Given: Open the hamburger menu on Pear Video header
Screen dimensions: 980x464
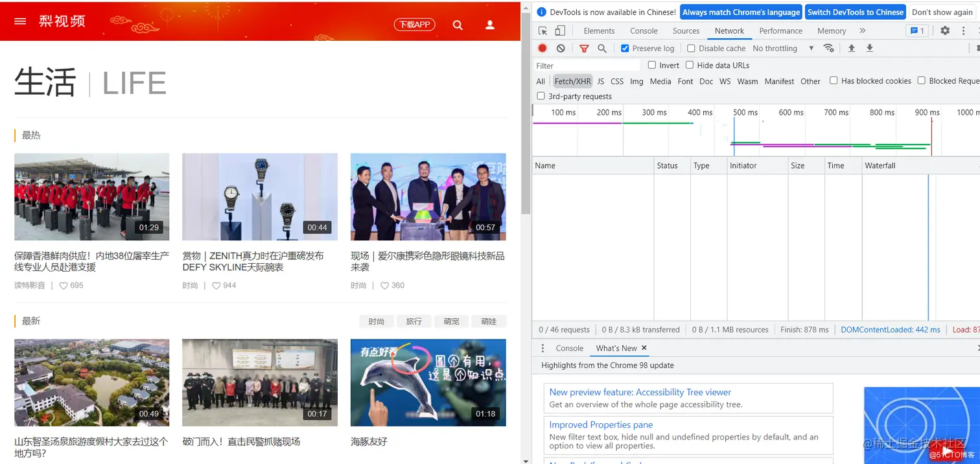Looking at the screenshot, I should [20, 21].
